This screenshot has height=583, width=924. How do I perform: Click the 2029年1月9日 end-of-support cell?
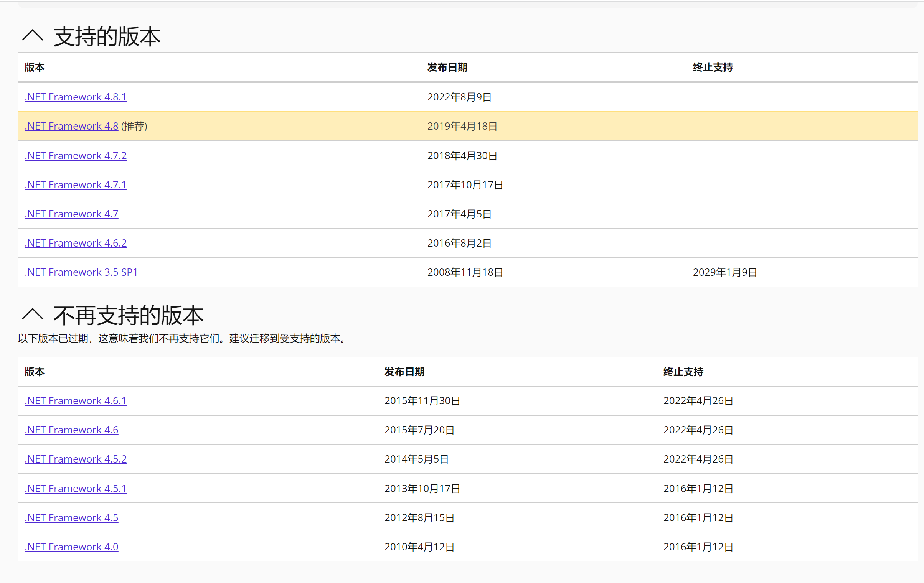[724, 272]
